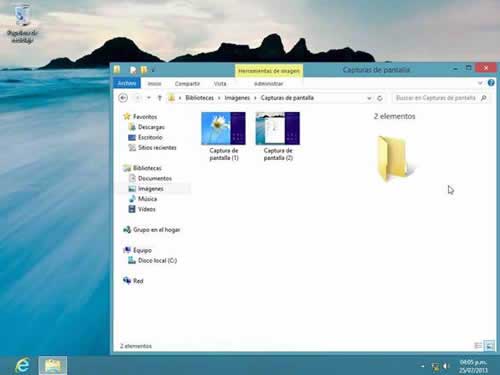Open the Help question mark icon

(491, 83)
